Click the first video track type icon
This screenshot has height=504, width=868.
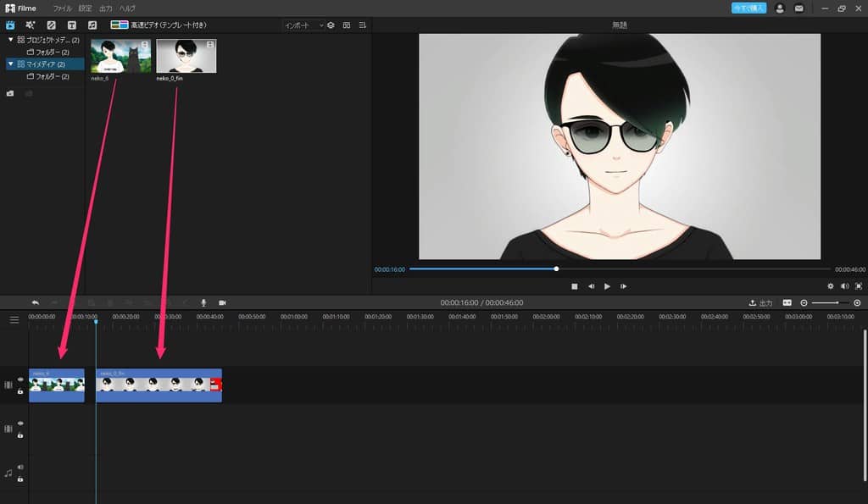tap(8, 385)
